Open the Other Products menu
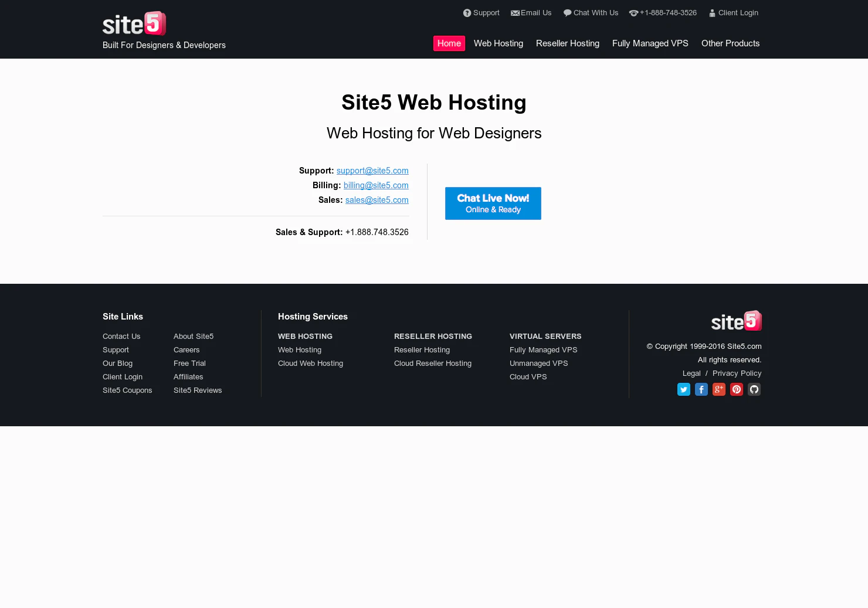The image size is (868, 608). 731,43
